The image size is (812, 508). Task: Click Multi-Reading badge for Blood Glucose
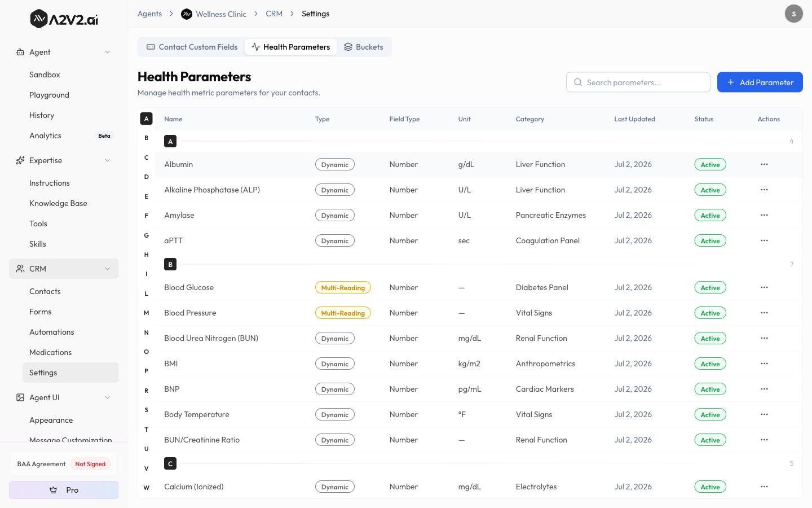pyautogui.click(x=343, y=287)
